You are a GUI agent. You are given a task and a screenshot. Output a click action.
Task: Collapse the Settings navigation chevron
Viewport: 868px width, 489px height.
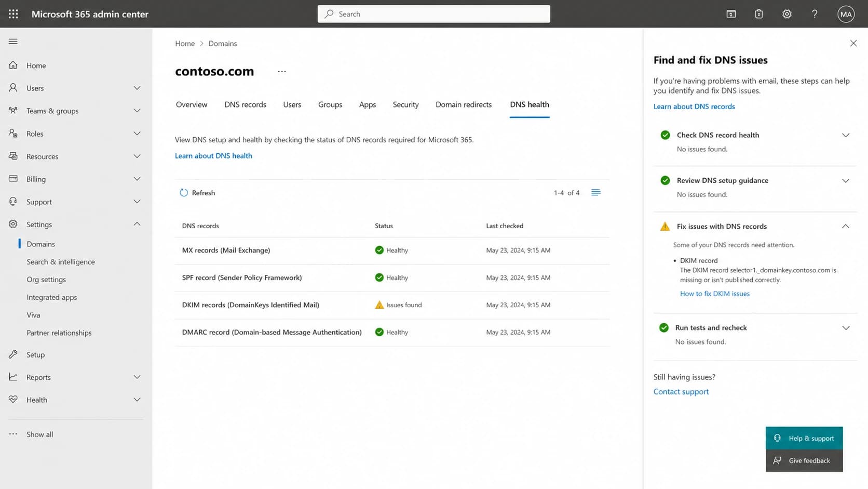coord(137,224)
